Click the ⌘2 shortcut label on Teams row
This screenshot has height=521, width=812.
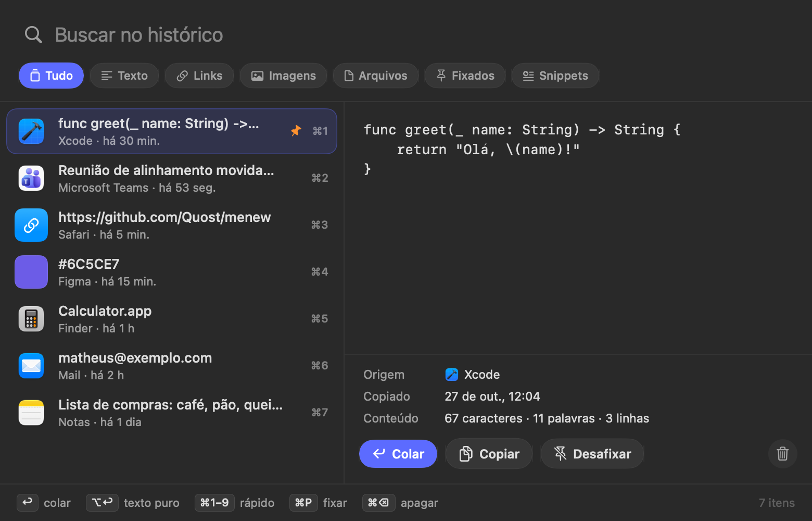pyautogui.click(x=320, y=178)
